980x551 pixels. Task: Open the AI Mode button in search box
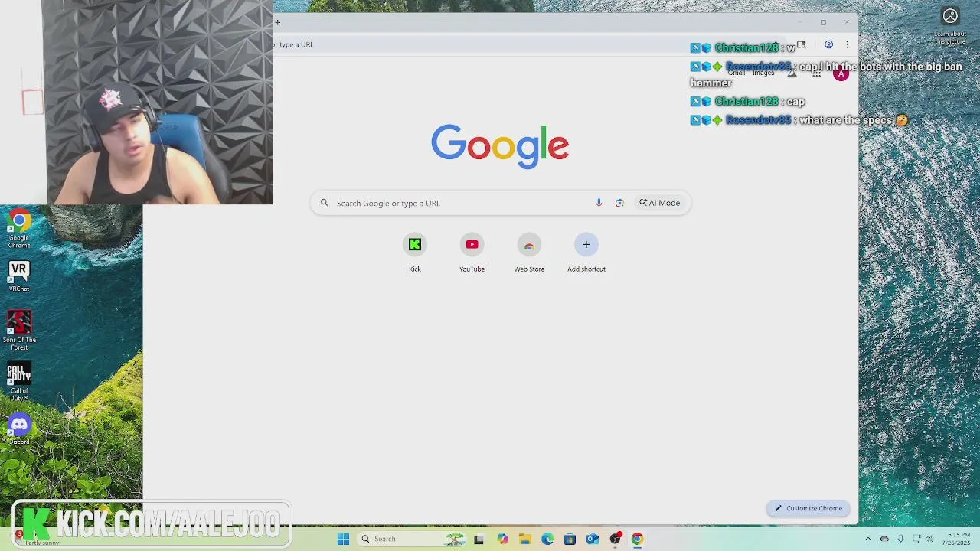(660, 203)
